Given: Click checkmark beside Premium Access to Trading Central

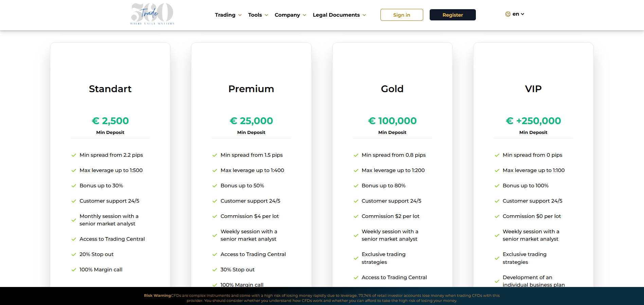Looking at the screenshot, I should [x=215, y=255].
